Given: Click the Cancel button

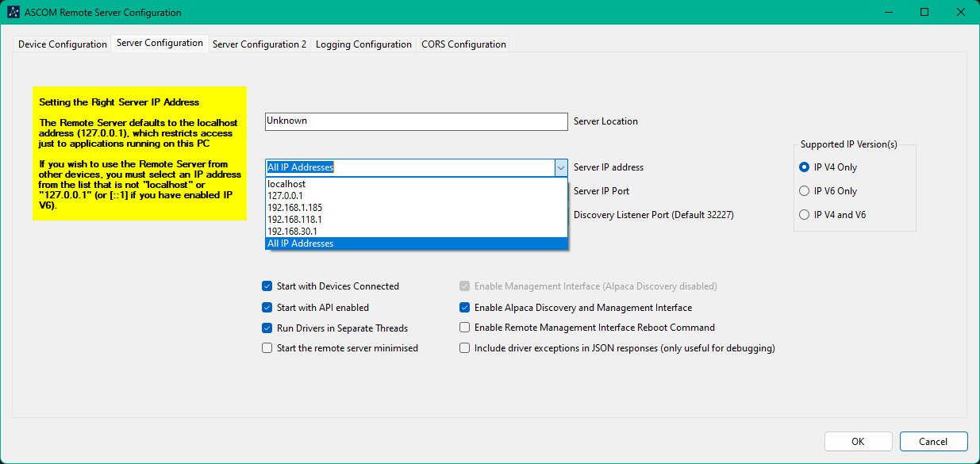Looking at the screenshot, I should pyautogui.click(x=933, y=442).
